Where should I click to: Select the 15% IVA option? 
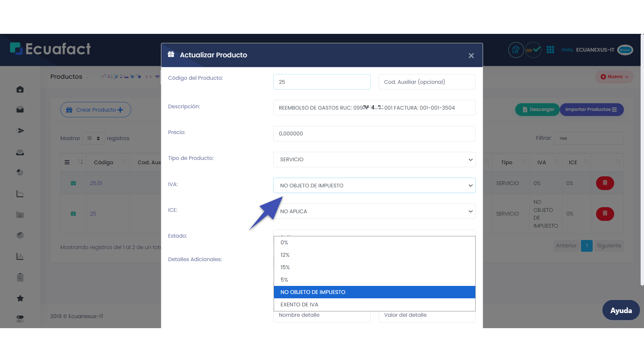(x=285, y=267)
